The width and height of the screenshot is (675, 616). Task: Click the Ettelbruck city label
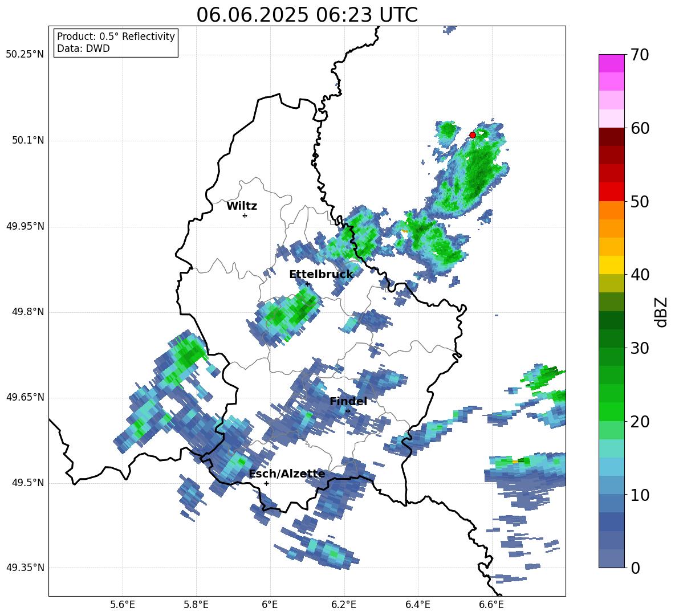(x=321, y=275)
